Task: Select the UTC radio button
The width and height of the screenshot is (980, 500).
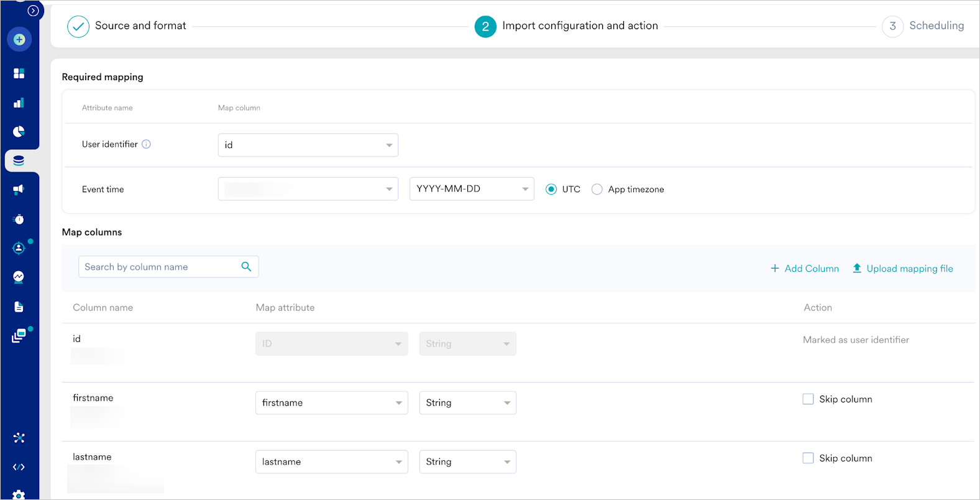Action: tap(551, 190)
